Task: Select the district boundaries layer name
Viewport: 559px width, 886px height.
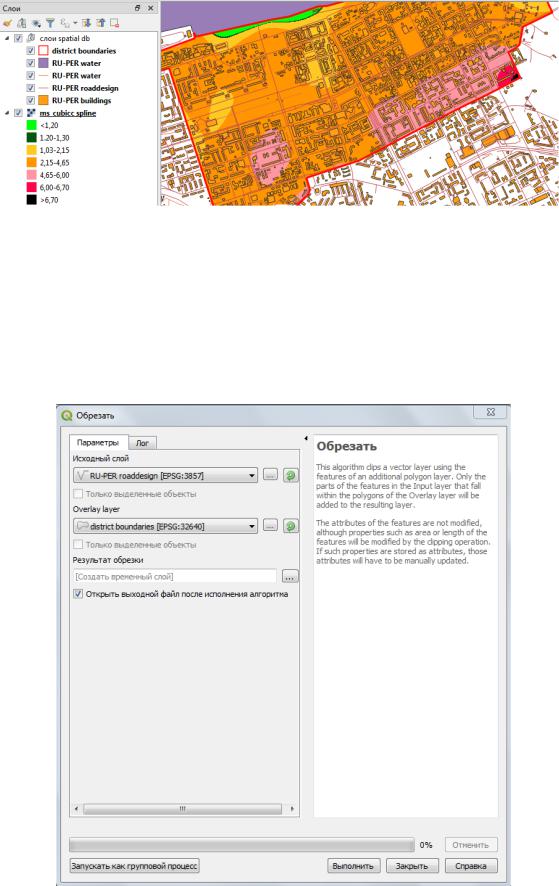Action: [84, 51]
